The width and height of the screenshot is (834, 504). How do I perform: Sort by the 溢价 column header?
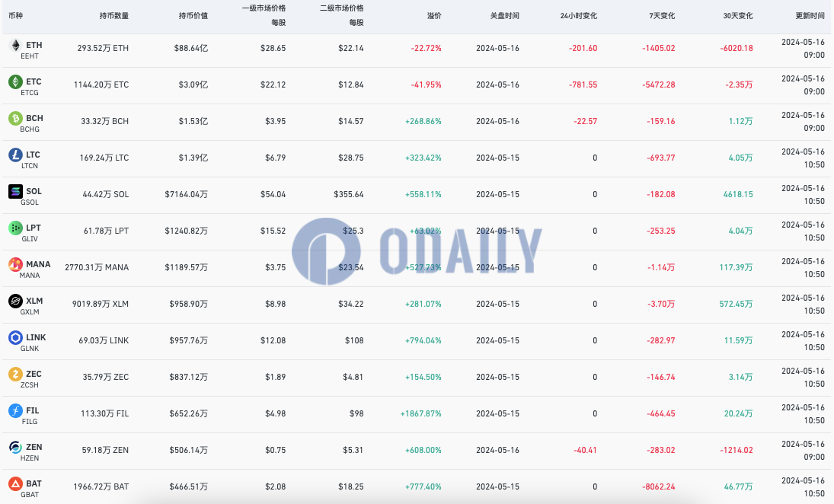434,15
